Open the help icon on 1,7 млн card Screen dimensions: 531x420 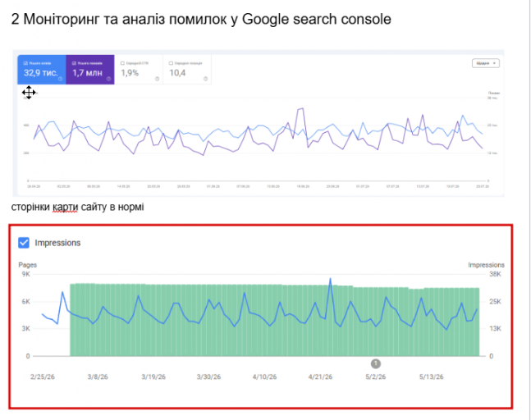tap(108, 79)
